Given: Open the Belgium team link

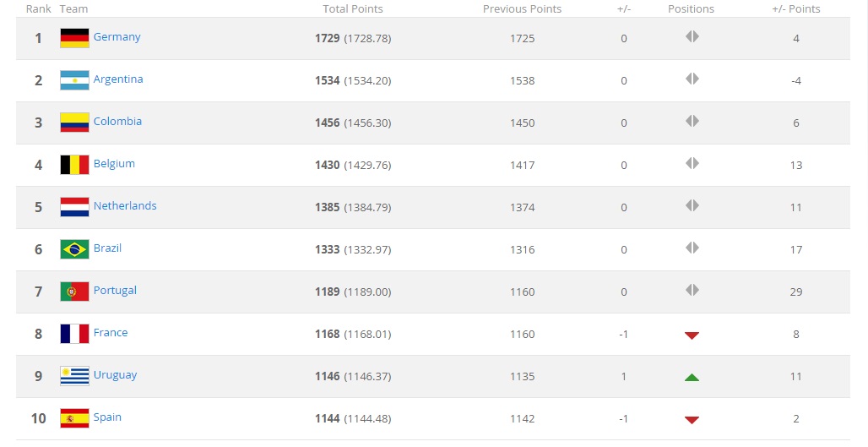Looking at the screenshot, I should pyautogui.click(x=114, y=163).
